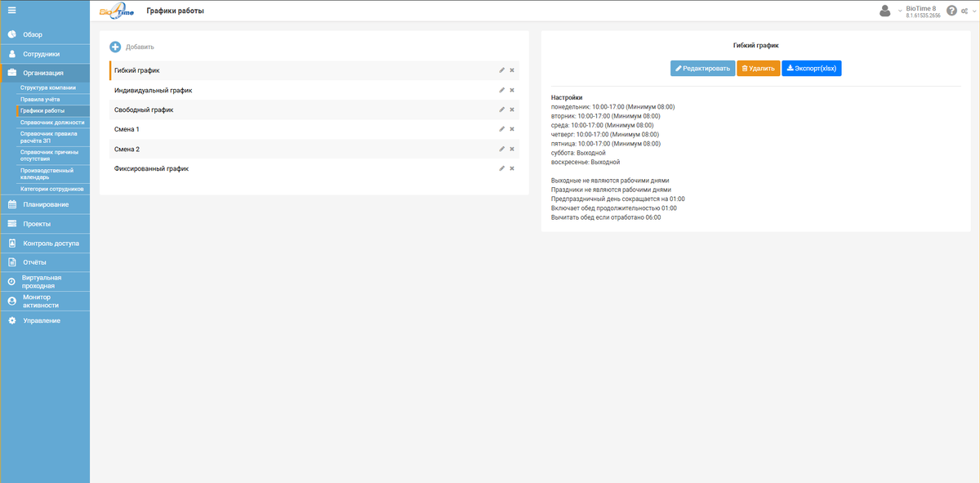Select Смена 2 schedule row
This screenshot has width=980, height=483.
click(x=314, y=149)
